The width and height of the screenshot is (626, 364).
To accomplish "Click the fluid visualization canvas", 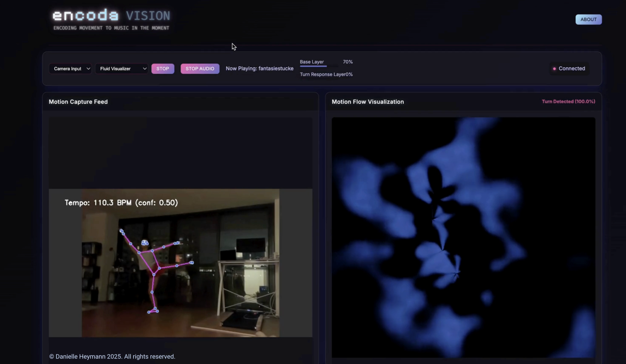I will click(463, 237).
